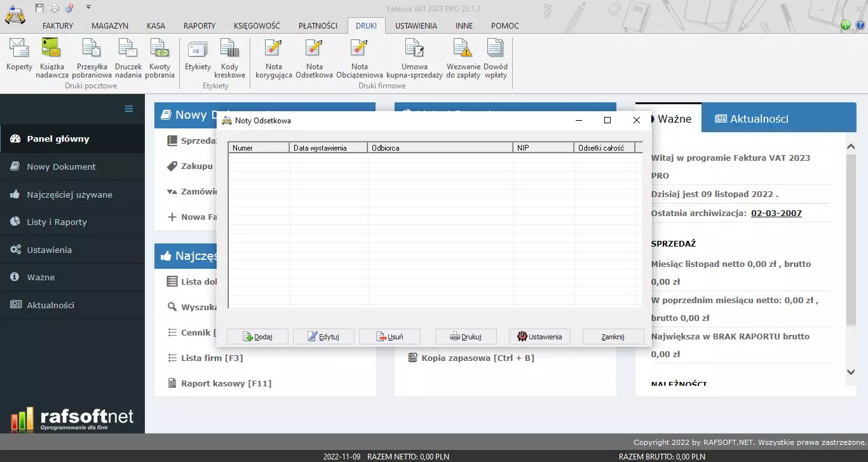
Task: Open last archive date link 02-03-2007
Action: click(776, 213)
